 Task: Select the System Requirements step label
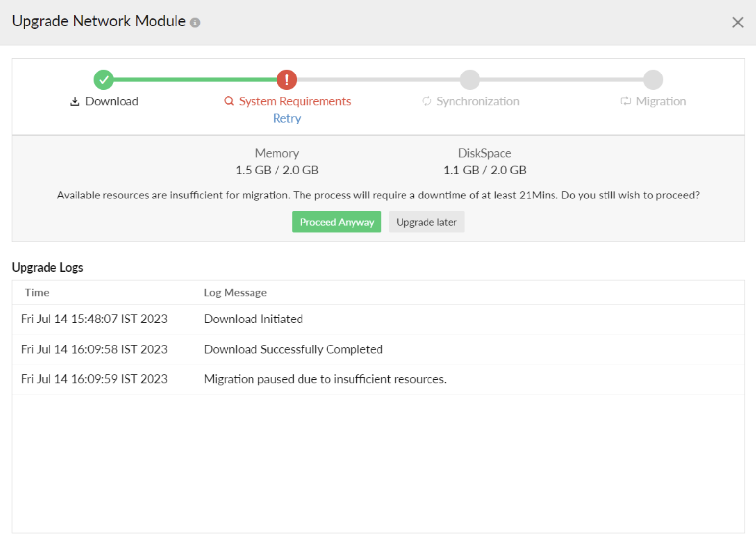[x=295, y=101]
